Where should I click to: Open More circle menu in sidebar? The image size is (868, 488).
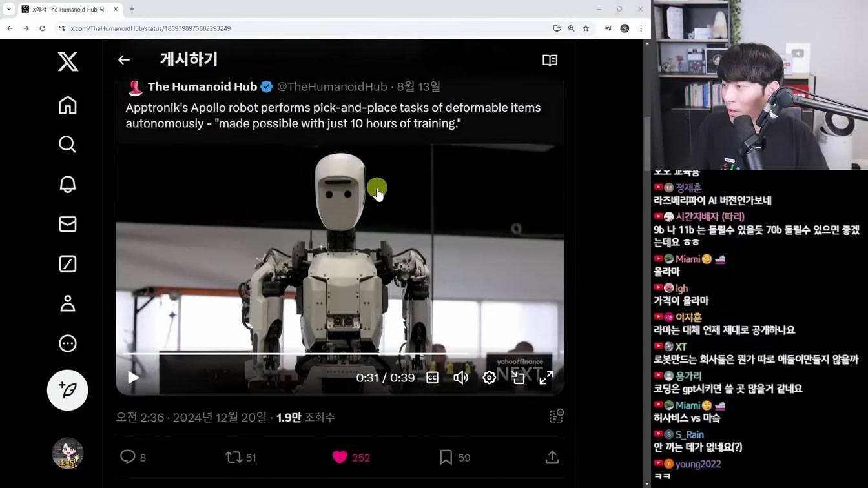pos(68,343)
